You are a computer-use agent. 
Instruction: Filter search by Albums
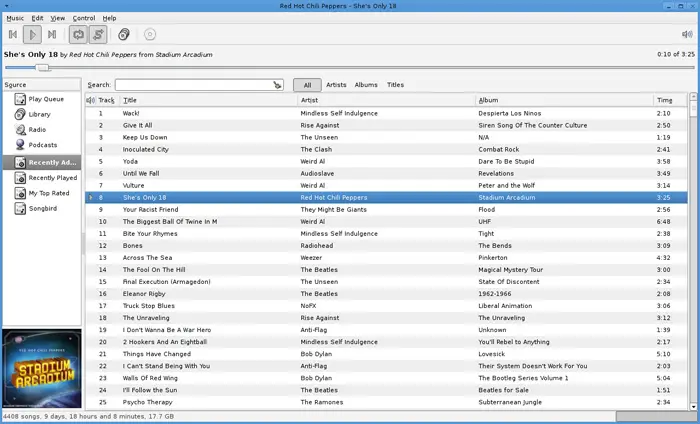[x=366, y=85]
